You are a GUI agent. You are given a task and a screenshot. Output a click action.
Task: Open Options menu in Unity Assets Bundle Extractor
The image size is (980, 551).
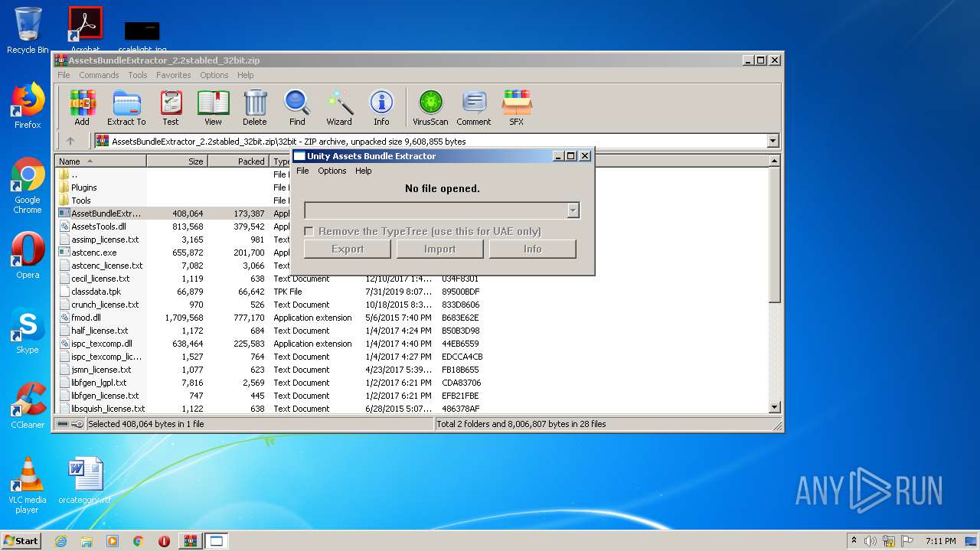pos(332,171)
